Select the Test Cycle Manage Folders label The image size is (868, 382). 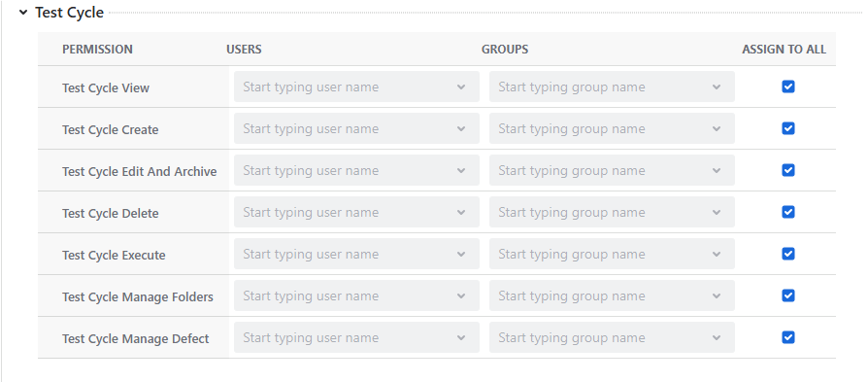(138, 296)
